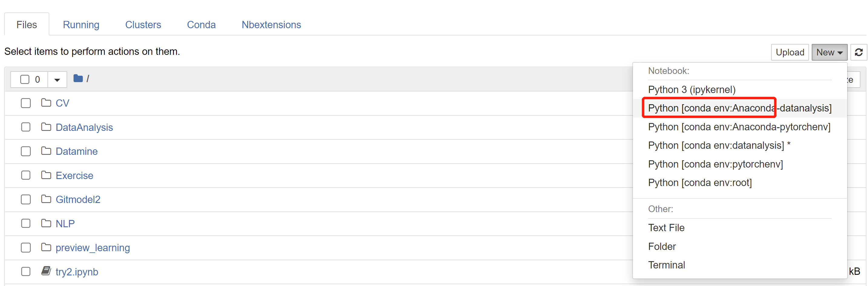This screenshot has height=286, width=868.
Task: Click the DataAnalysis folder icon
Action: point(46,127)
